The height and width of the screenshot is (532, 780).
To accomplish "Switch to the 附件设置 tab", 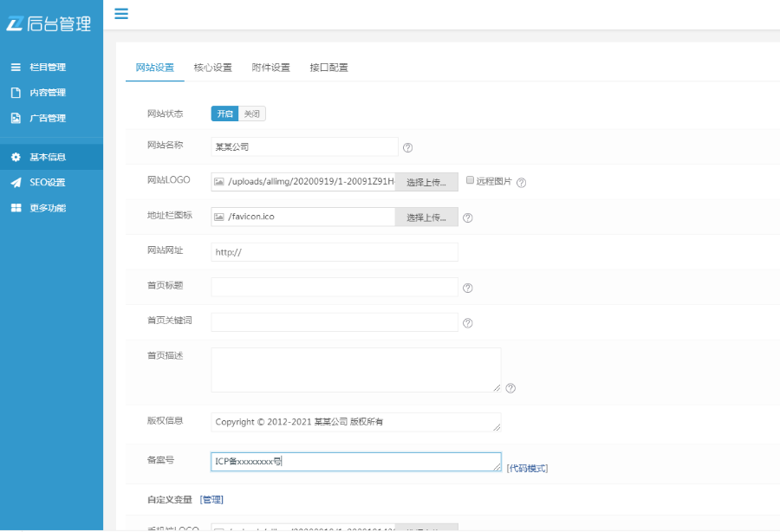I will pyautogui.click(x=270, y=68).
